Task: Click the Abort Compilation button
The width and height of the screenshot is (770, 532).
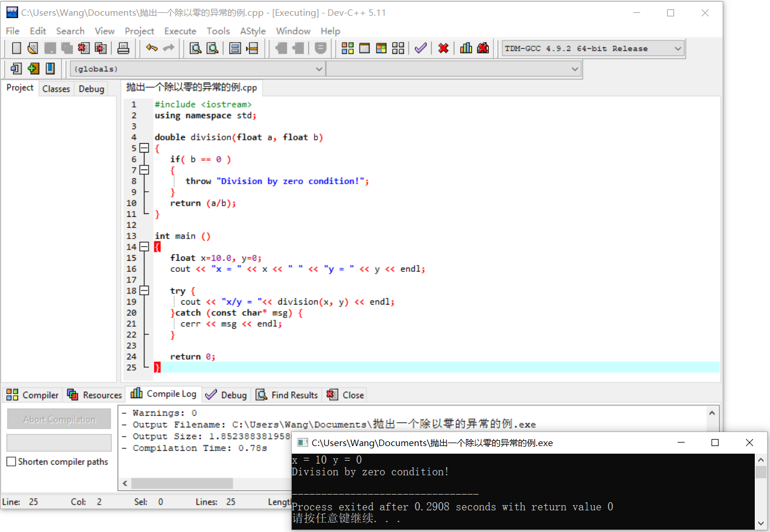Action: [x=58, y=419]
